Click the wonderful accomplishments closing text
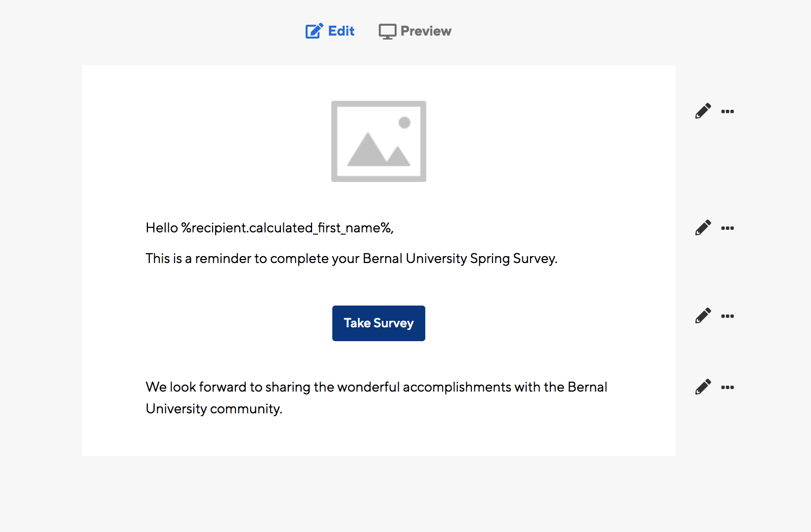This screenshot has width=811, height=532. [376, 387]
